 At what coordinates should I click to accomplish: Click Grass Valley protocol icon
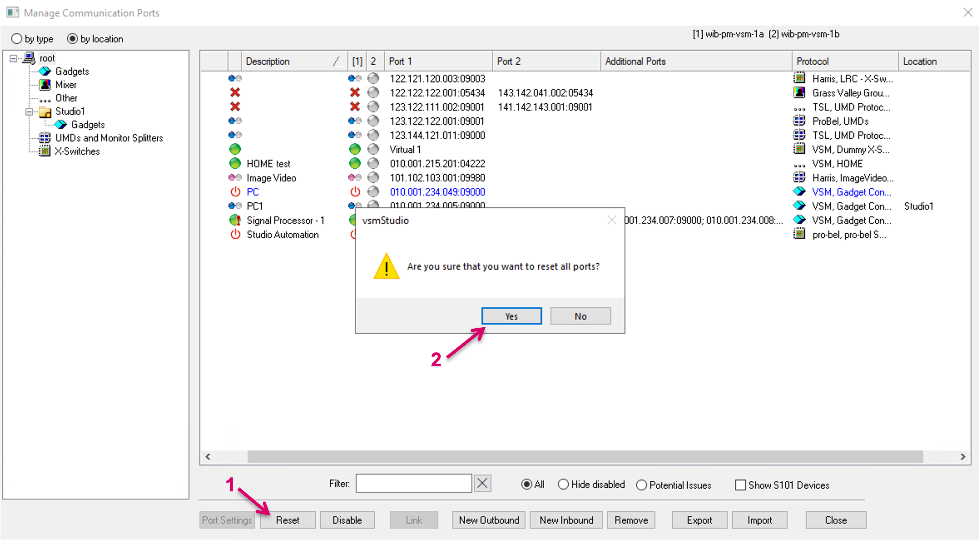pyautogui.click(x=799, y=93)
